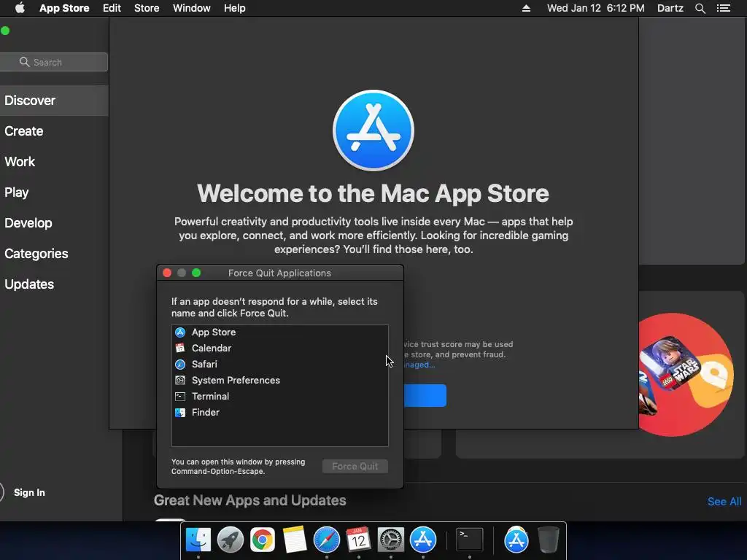The image size is (747, 560).
Task: Open the partially hidden managed link
Action: pos(419,365)
